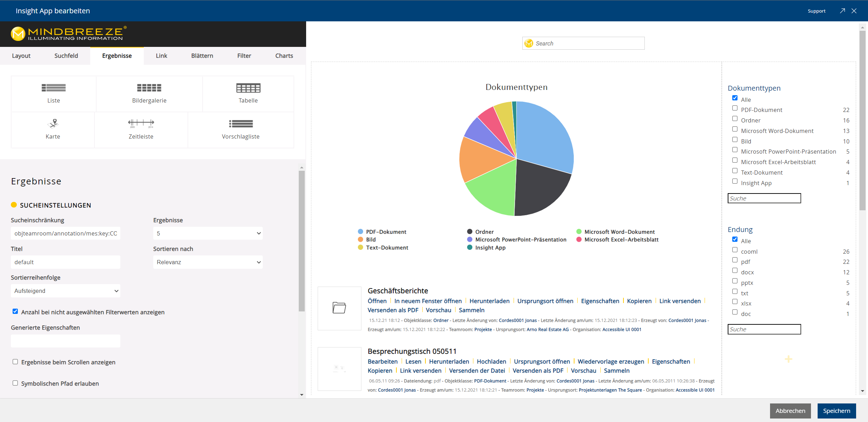This screenshot has height=422, width=868.
Task: Switch to the Charts tab
Action: pos(284,55)
